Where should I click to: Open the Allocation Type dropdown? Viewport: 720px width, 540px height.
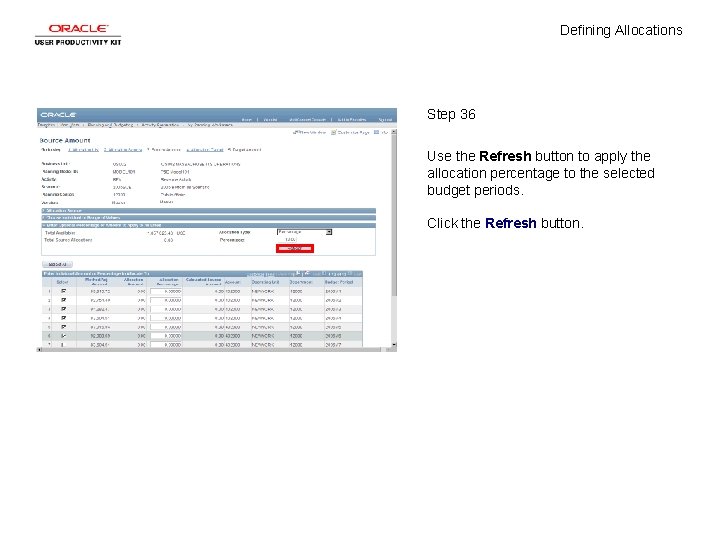pos(304,232)
